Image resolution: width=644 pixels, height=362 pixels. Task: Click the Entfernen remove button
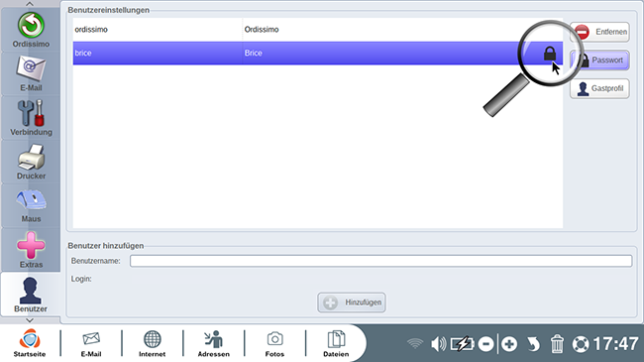(599, 32)
